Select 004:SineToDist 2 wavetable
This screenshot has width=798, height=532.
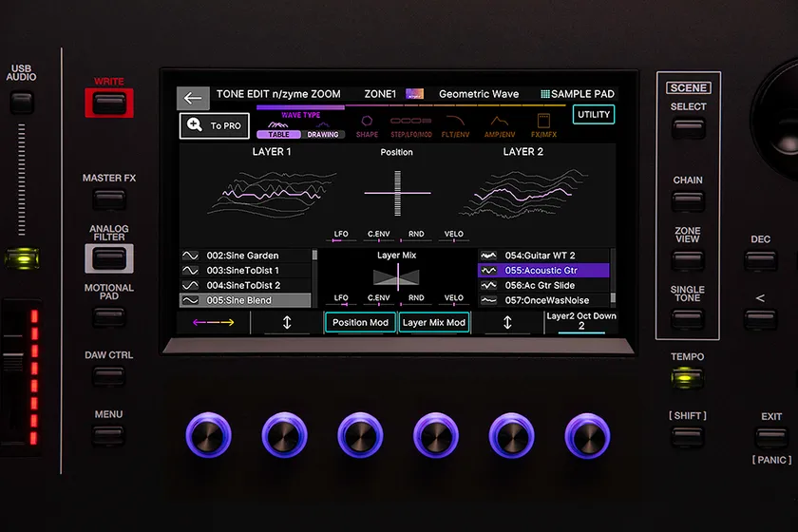(x=245, y=285)
